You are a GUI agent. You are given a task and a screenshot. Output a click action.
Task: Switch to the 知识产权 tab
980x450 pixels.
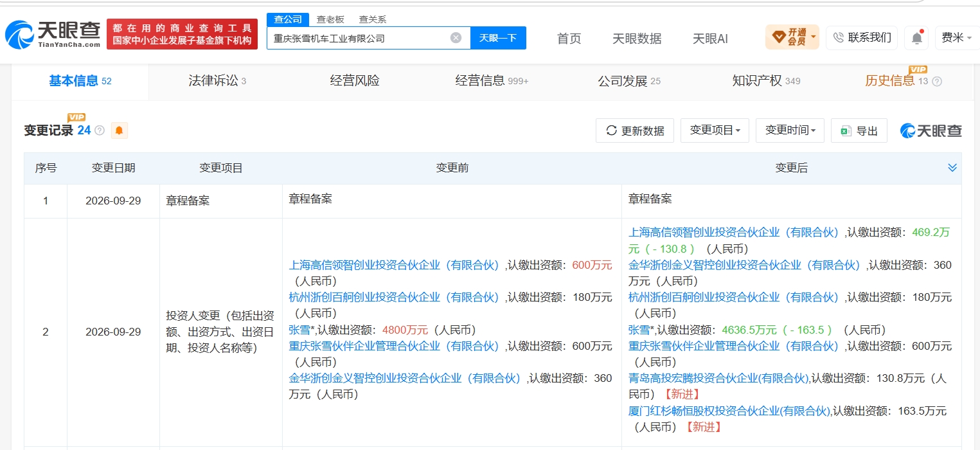pos(766,81)
